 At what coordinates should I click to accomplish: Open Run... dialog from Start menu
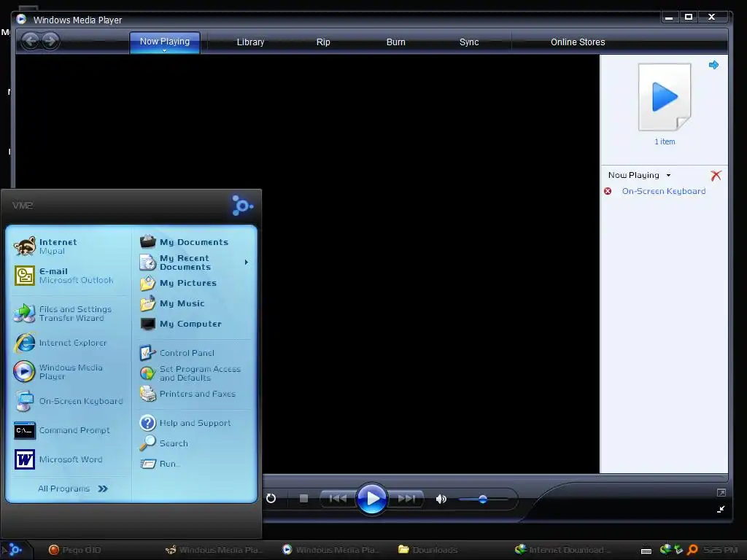point(194,464)
